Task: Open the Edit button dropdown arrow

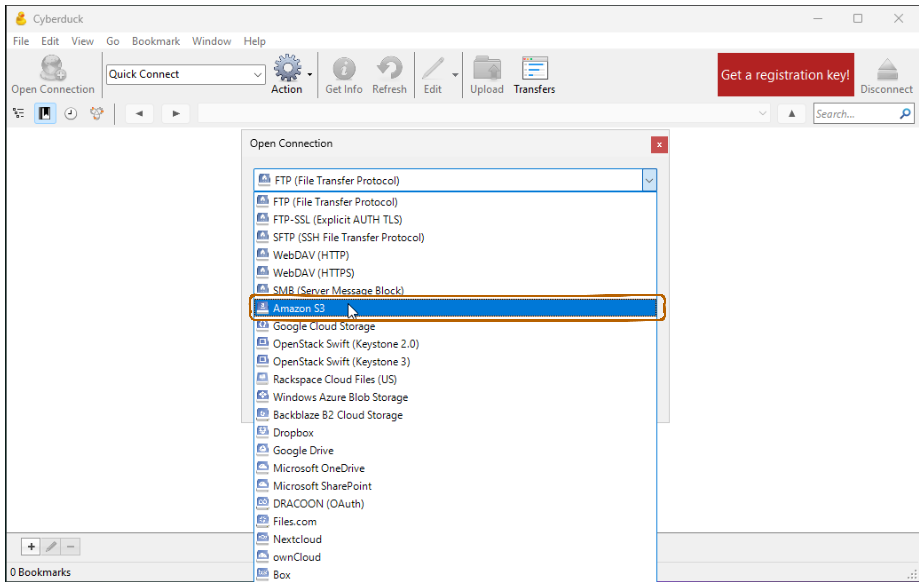Action: coord(455,75)
